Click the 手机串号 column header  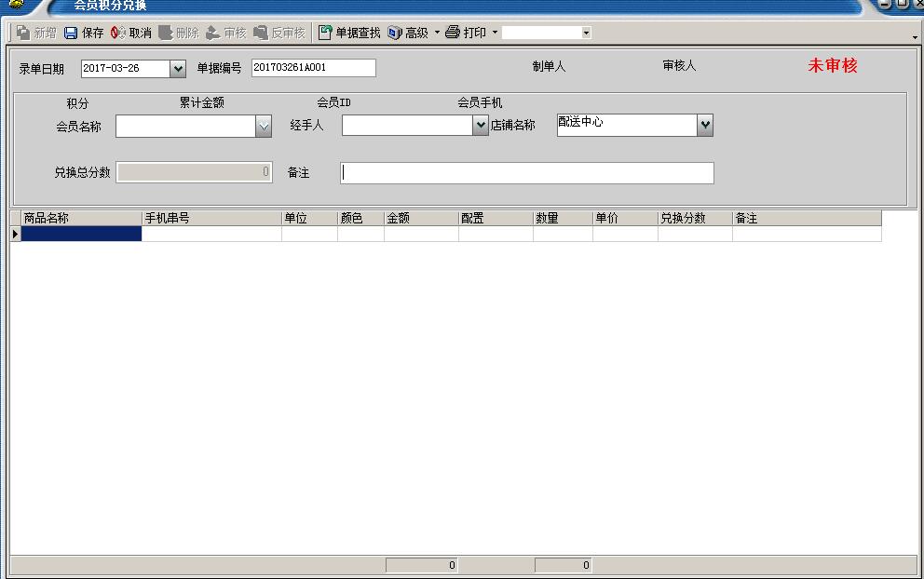212,218
